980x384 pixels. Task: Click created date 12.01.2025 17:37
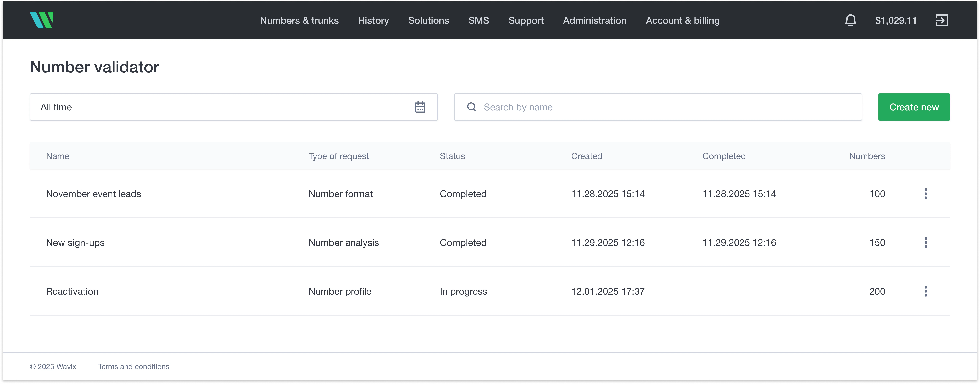pyautogui.click(x=608, y=291)
